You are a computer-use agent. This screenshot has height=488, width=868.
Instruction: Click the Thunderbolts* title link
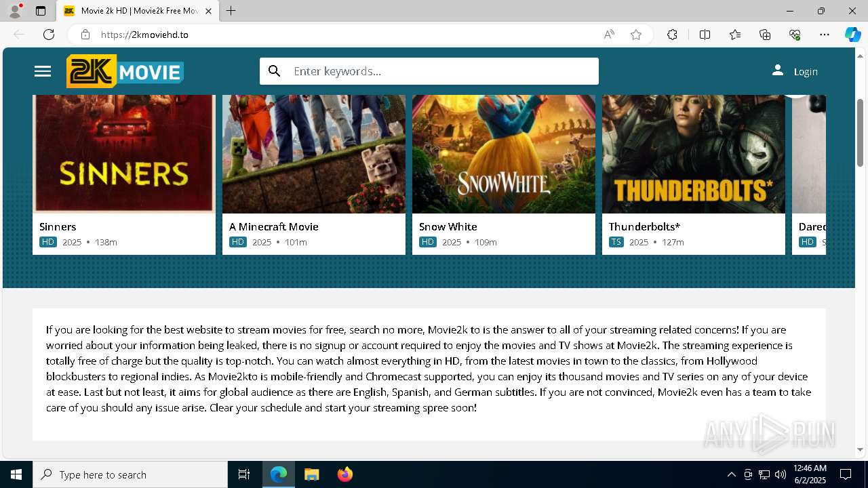(x=644, y=226)
